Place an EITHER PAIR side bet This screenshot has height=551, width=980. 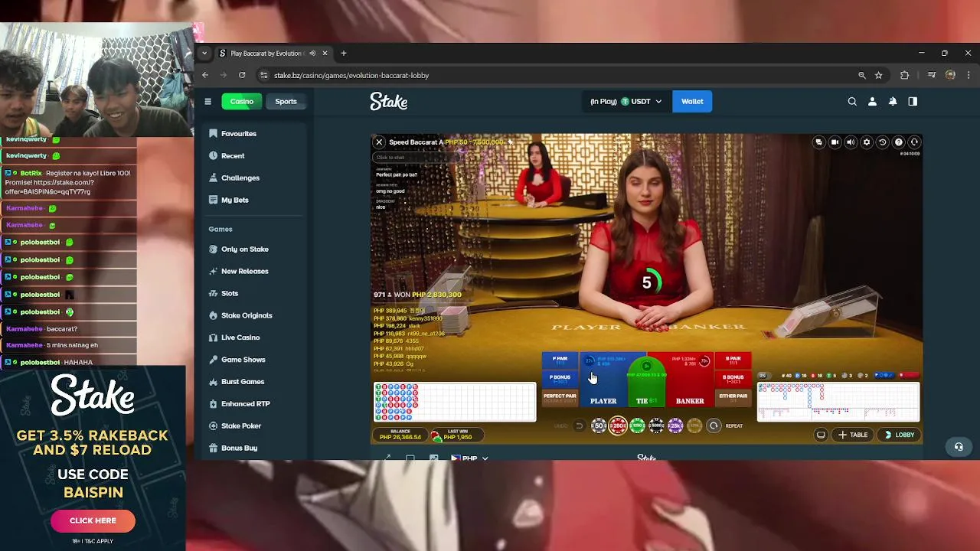point(733,398)
